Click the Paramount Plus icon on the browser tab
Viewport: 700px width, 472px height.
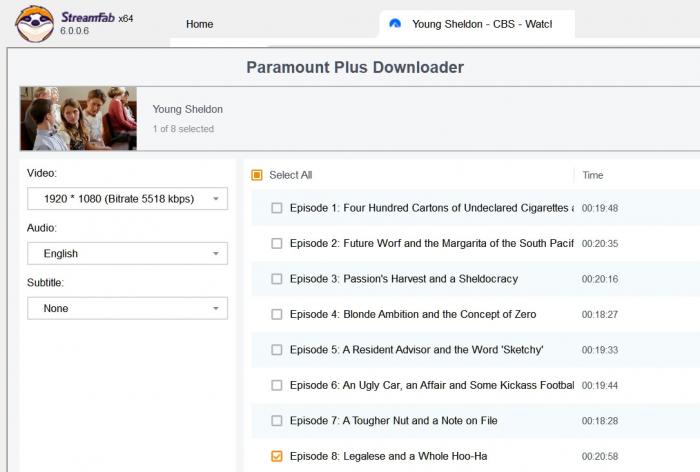coord(395,24)
